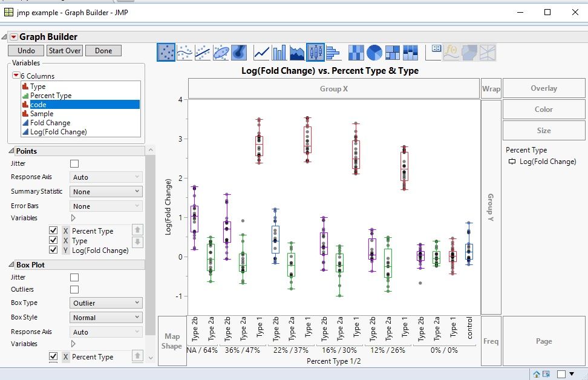Image resolution: width=588 pixels, height=380 pixels.
Task: Uncheck X Percent Type in Box Plot variables
Action: tap(53, 356)
